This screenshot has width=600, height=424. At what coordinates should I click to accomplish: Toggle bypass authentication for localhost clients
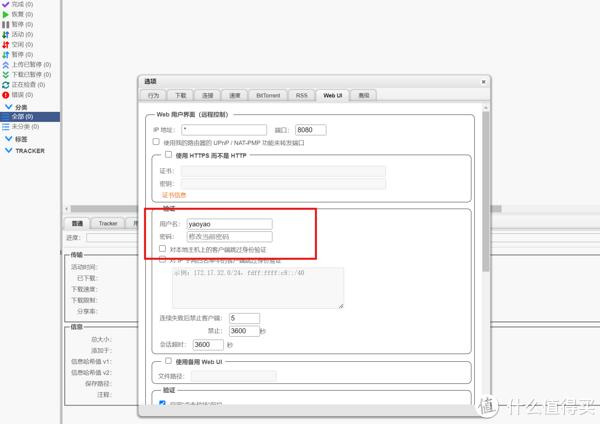162,248
